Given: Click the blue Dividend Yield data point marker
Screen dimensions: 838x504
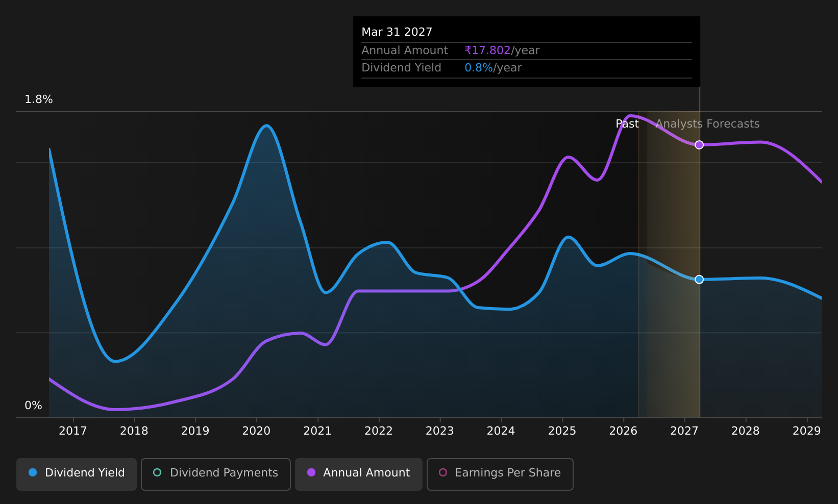Looking at the screenshot, I should click(x=699, y=280).
